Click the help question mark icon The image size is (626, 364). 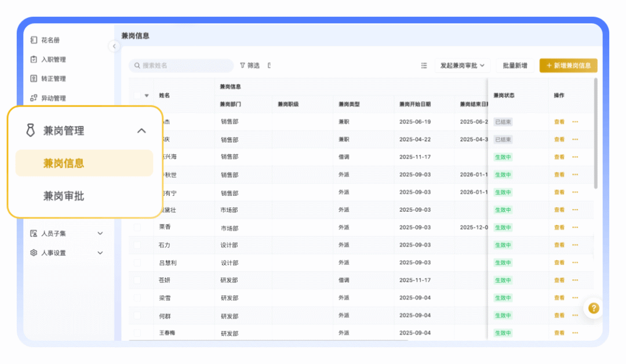pos(594,308)
